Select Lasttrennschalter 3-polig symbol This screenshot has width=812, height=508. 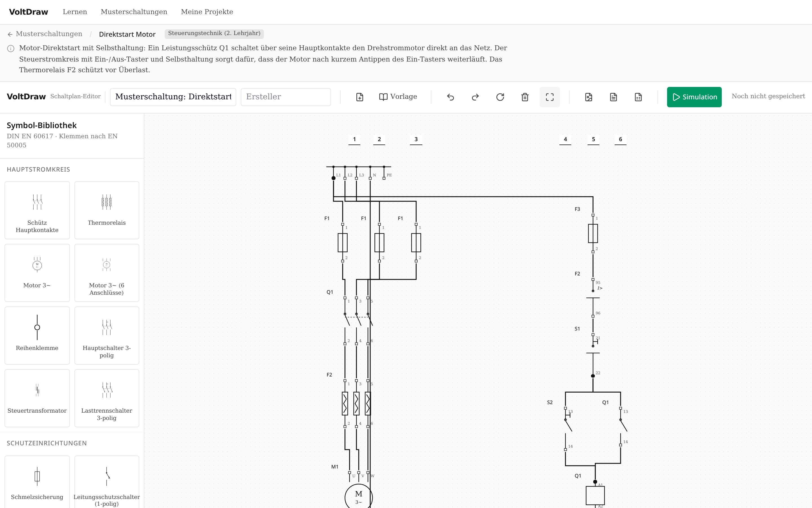point(107,398)
